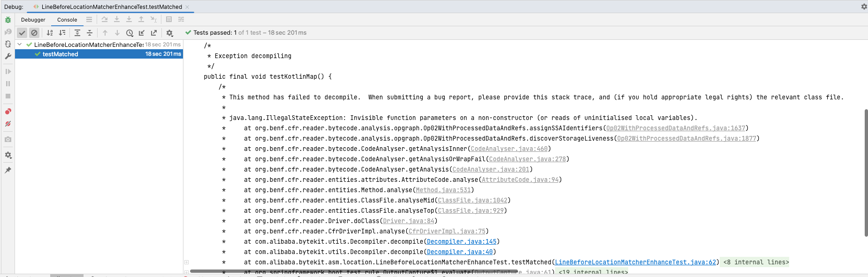Click the fold plus marker beside testMatched stack line
The width and height of the screenshot is (868, 277).
point(186,262)
